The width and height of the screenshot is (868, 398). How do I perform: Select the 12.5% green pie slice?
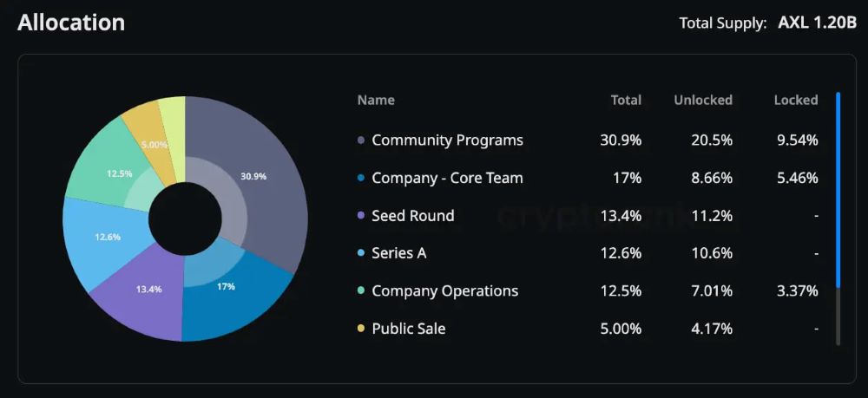104,169
